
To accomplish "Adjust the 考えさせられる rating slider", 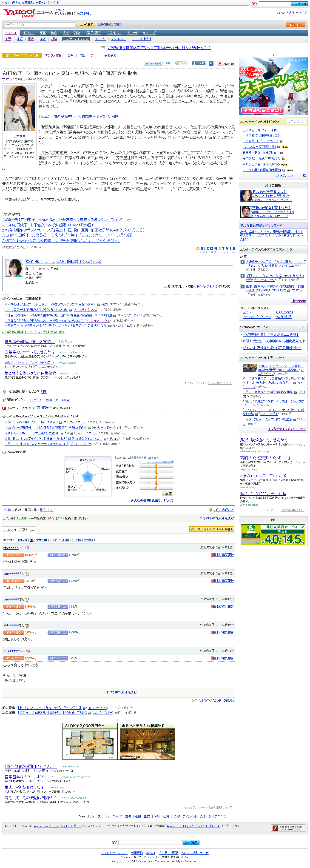I will tap(156, 466).
